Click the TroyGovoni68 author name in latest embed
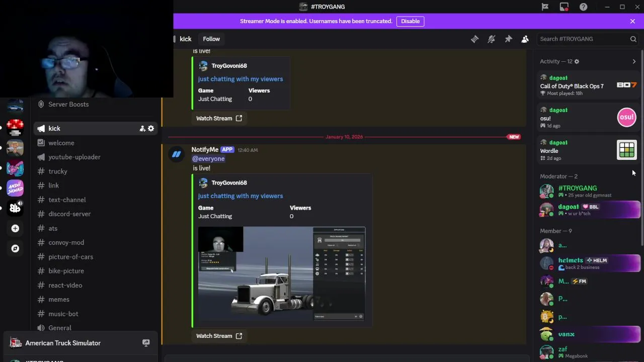This screenshot has height=362, width=644. [229, 183]
